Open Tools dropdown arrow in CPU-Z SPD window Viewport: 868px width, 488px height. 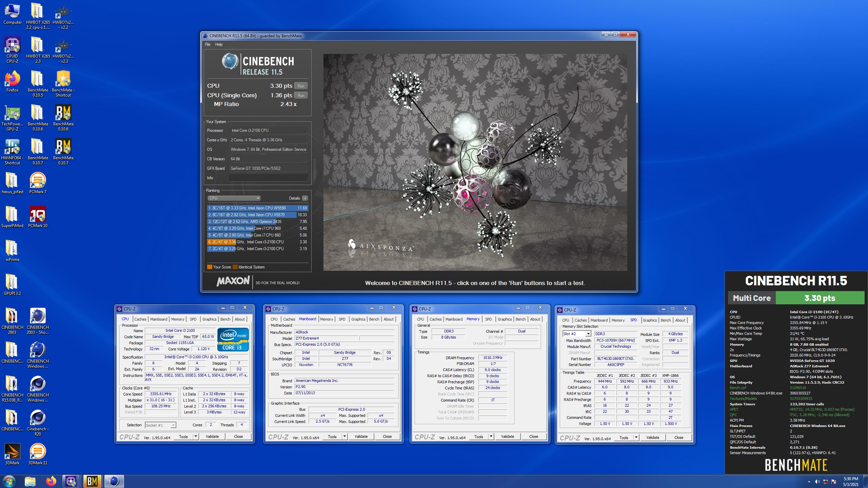636,438
